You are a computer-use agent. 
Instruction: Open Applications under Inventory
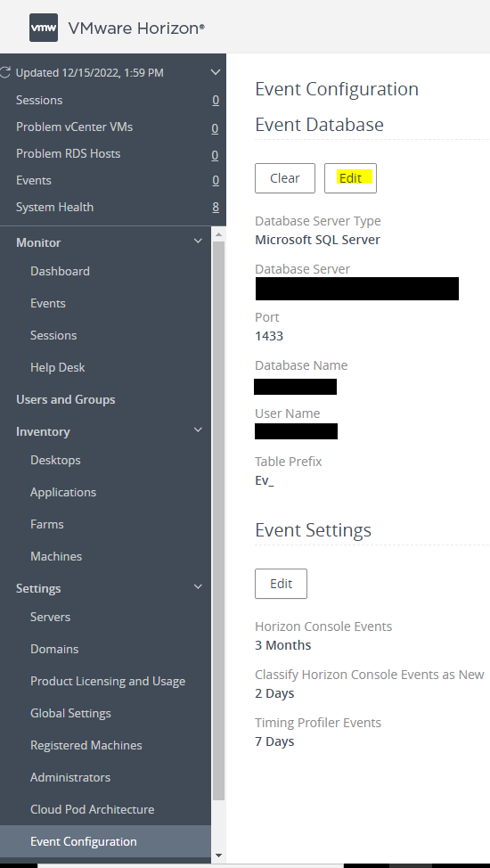(x=63, y=492)
